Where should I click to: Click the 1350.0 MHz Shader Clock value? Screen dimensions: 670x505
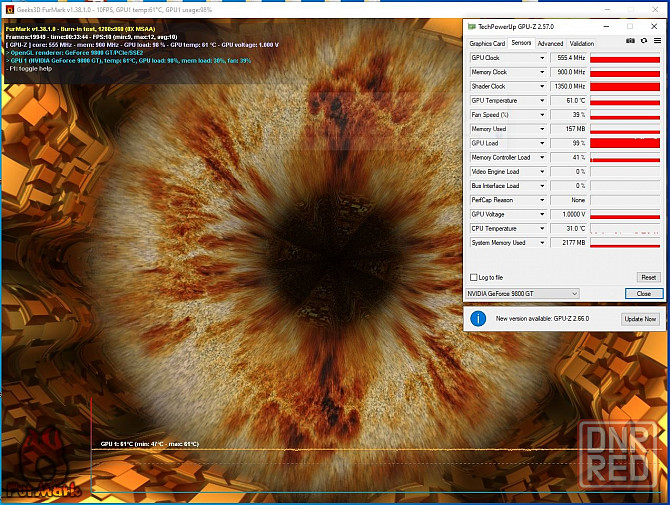(x=569, y=86)
